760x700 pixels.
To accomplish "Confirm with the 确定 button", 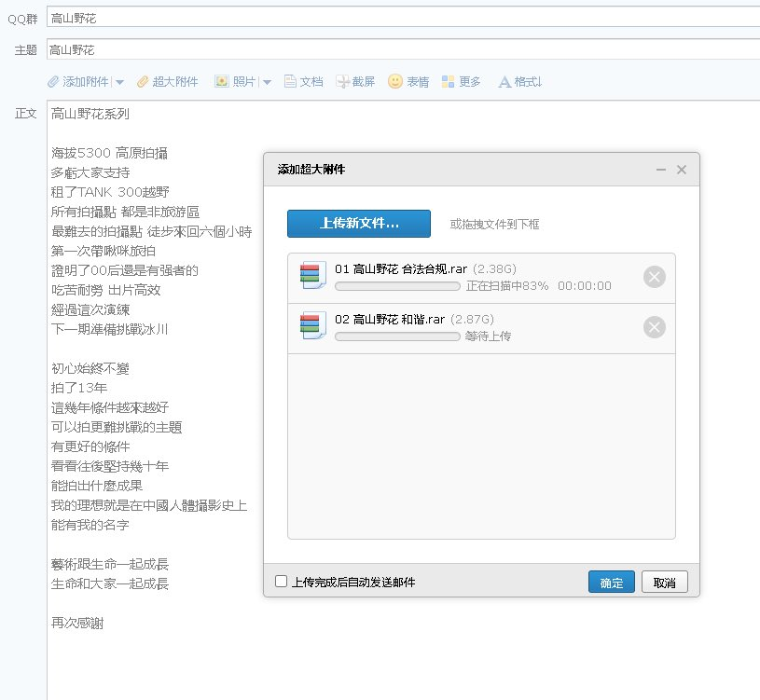I will coord(612,583).
